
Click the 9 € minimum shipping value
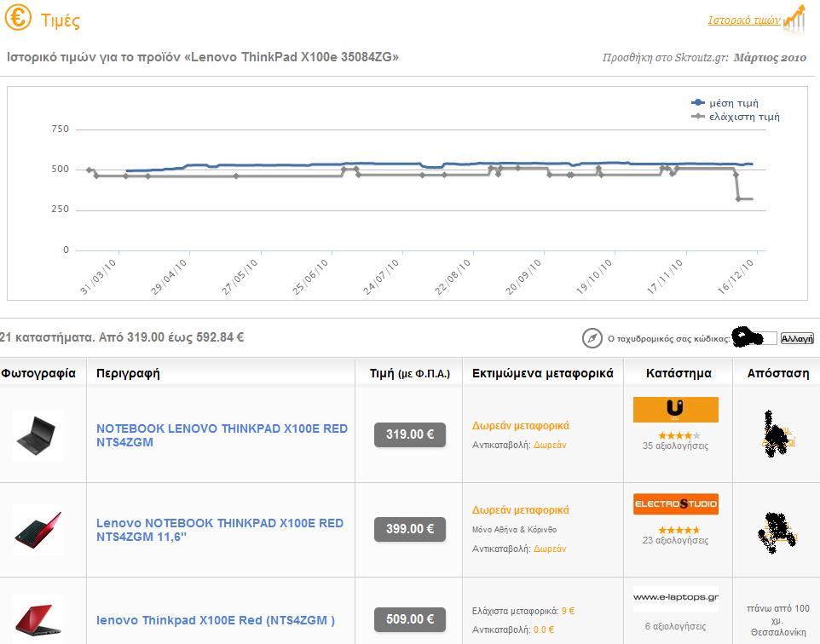tap(568, 611)
